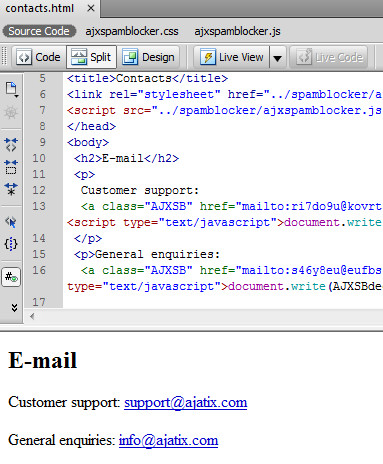Click the support@ajatix.com link
This screenshot has height=464, width=383.
coord(186,403)
